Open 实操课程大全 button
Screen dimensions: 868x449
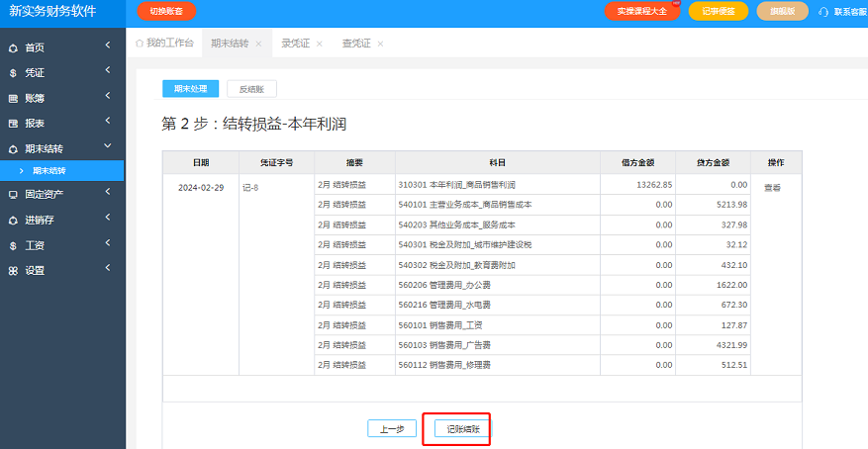tap(642, 11)
